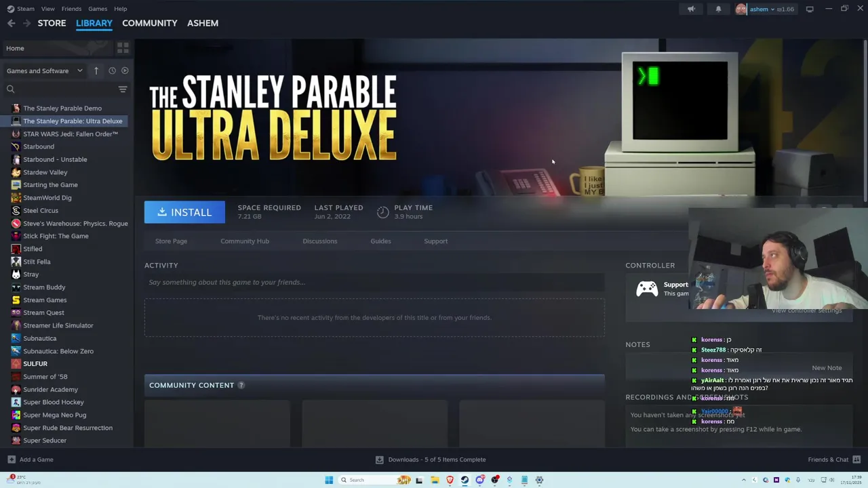Image resolution: width=868 pixels, height=488 pixels.
Task: Switch library to grid collections view
Action: (123, 48)
